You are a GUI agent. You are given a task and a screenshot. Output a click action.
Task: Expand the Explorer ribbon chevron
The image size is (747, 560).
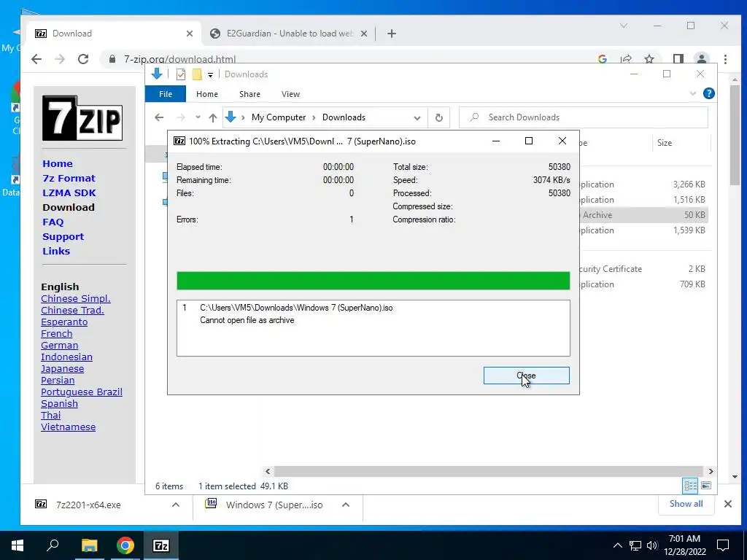pyautogui.click(x=693, y=93)
